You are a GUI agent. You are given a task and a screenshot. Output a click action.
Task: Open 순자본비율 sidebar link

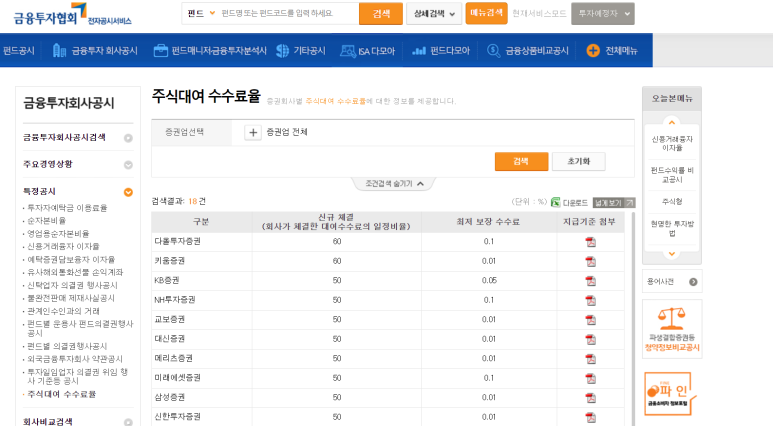[46, 220]
